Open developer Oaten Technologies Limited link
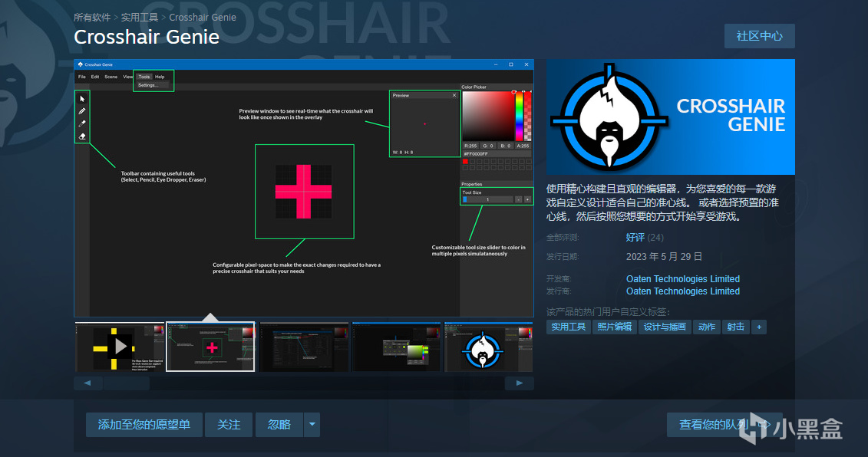Image resolution: width=868 pixels, height=457 pixels. click(x=682, y=279)
